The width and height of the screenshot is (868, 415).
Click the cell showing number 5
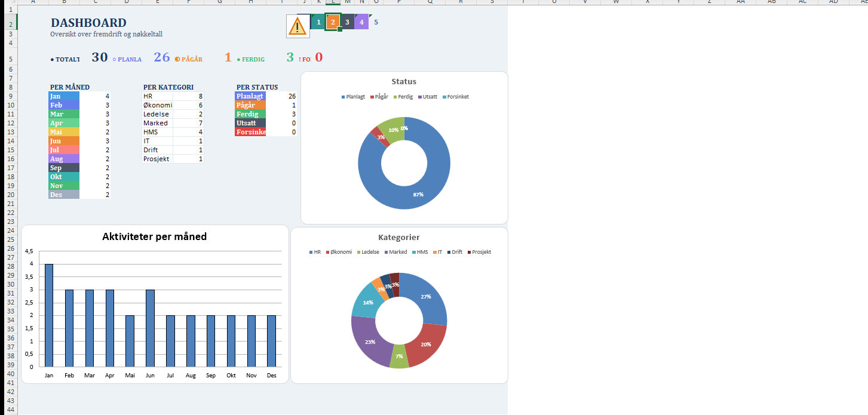pos(376,23)
